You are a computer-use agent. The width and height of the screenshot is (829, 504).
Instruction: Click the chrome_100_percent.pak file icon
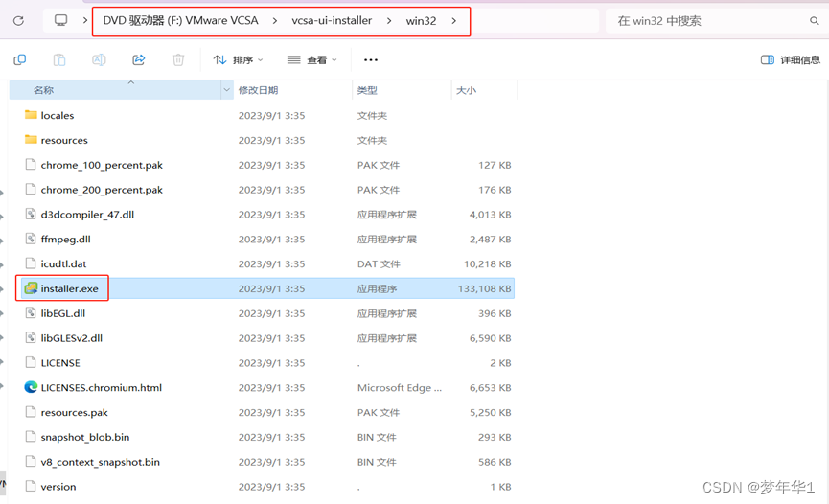pos(31,165)
